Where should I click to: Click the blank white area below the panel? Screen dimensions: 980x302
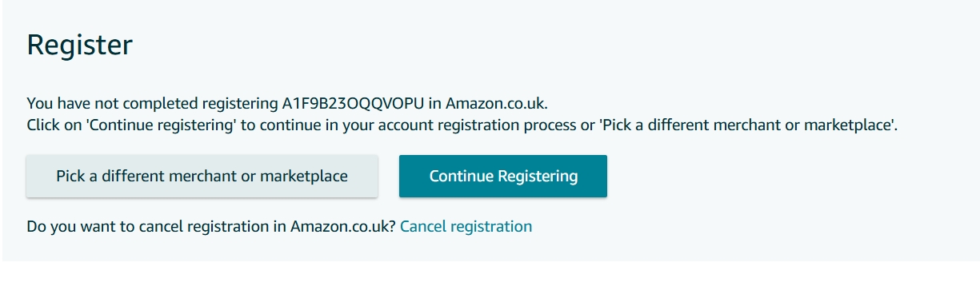(490, 281)
